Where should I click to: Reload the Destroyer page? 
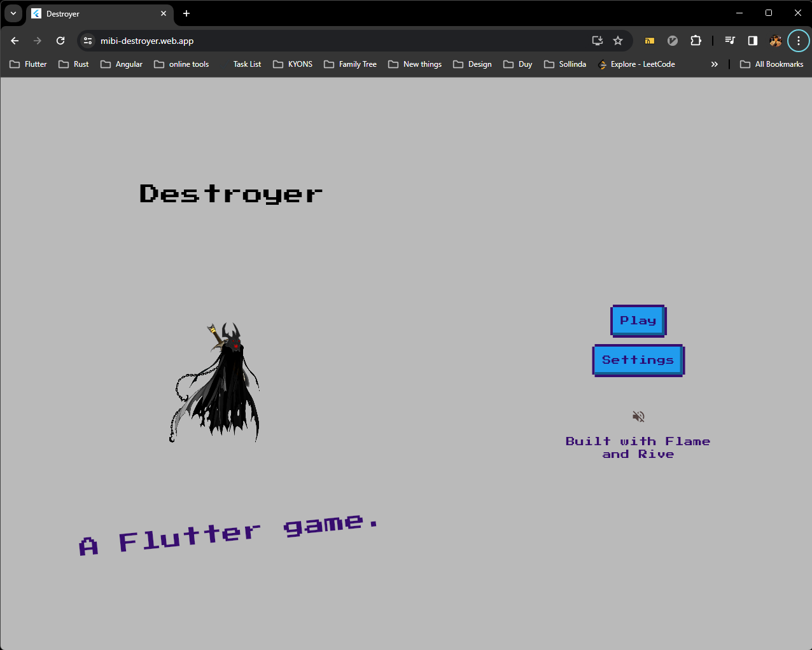pyautogui.click(x=60, y=40)
